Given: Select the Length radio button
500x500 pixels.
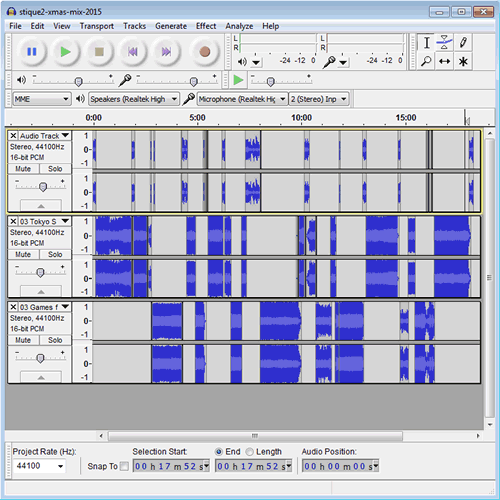Looking at the screenshot, I should (x=249, y=452).
